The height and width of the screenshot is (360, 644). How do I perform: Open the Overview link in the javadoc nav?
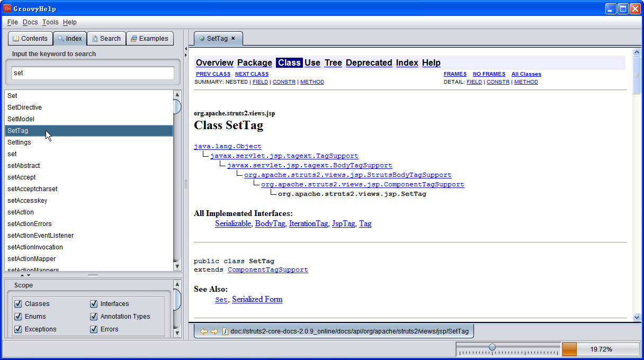point(214,62)
